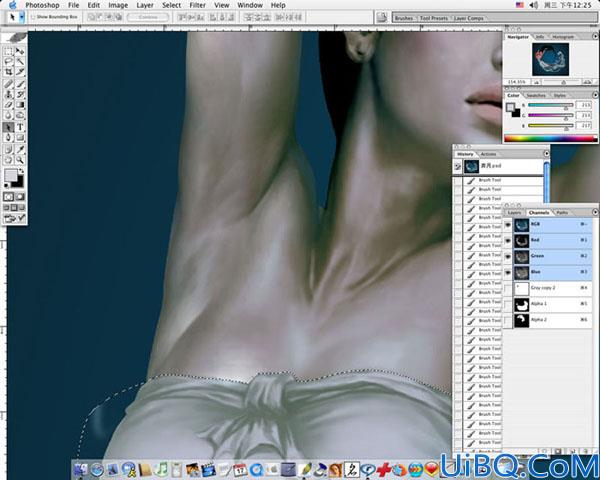The width and height of the screenshot is (600, 480).
Task: Click Jump to ImageReady icon
Action: (14, 219)
